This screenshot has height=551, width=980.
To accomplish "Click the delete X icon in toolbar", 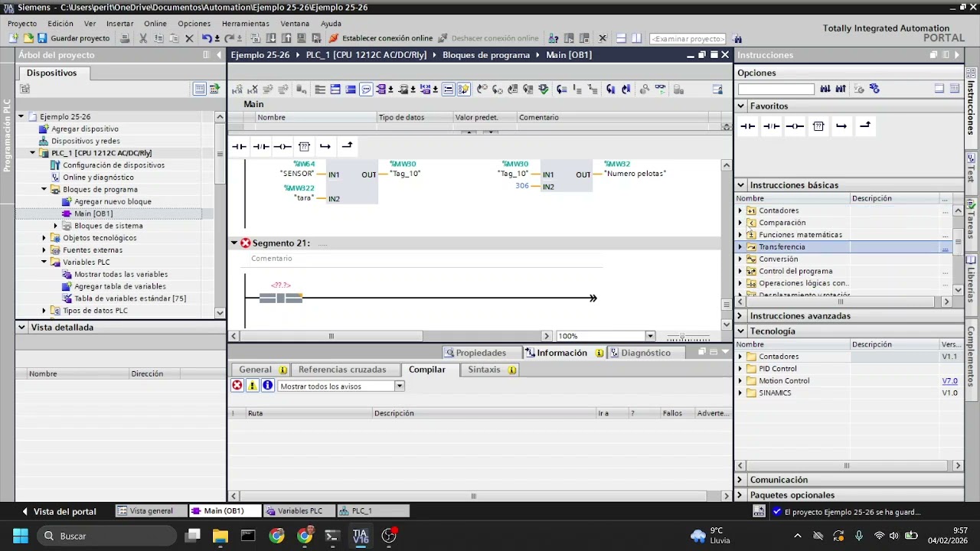I will tap(189, 38).
